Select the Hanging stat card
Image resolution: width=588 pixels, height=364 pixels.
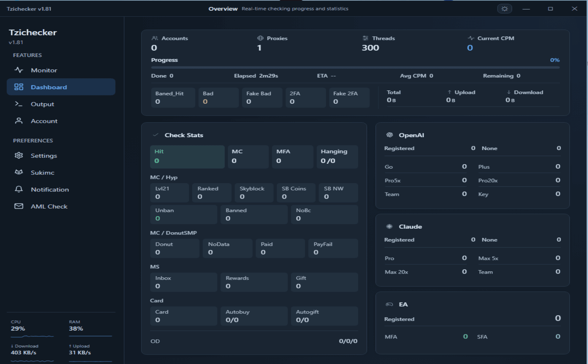point(337,157)
